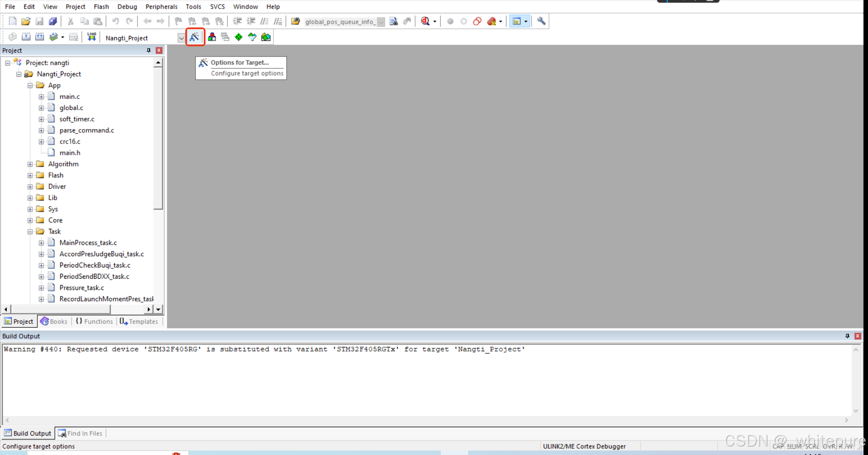The image size is (868, 455).
Task: Select the Build Output tab
Action: point(28,433)
